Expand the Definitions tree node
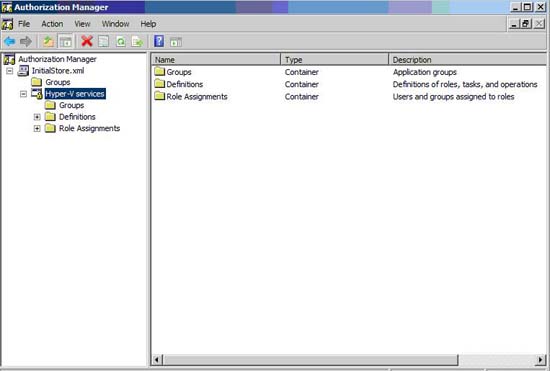 tap(37, 117)
